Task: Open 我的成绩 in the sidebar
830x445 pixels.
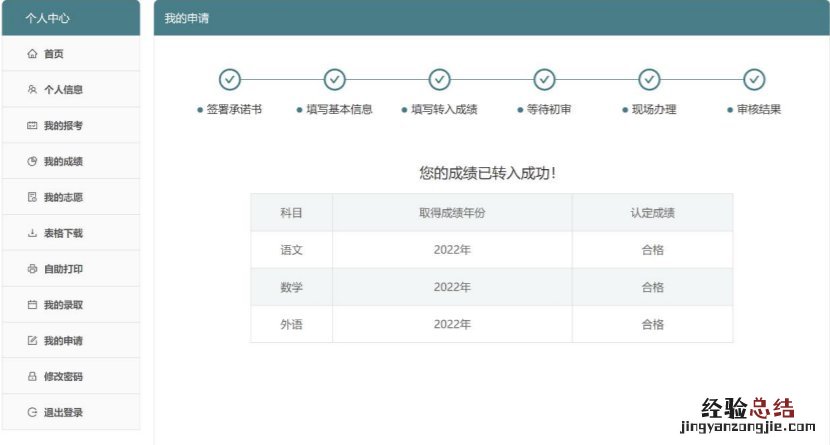Action: tap(71, 161)
